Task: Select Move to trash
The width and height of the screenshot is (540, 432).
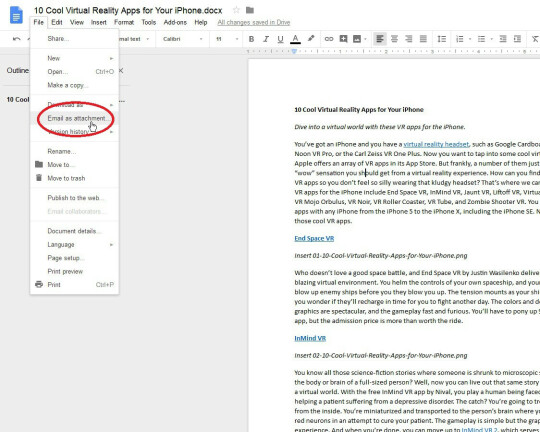Action: point(74,178)
